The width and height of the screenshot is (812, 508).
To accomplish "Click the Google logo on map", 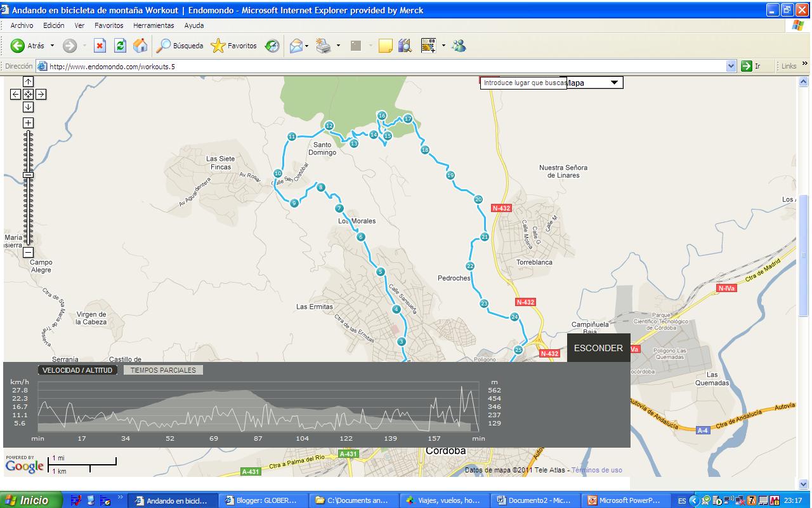I will click(25, 465).
